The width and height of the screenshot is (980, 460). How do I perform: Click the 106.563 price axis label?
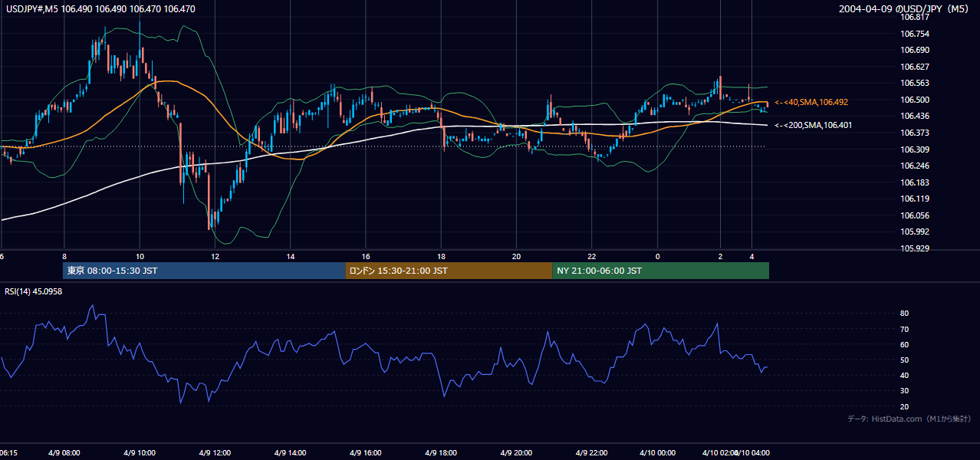[x=915, y=83]
